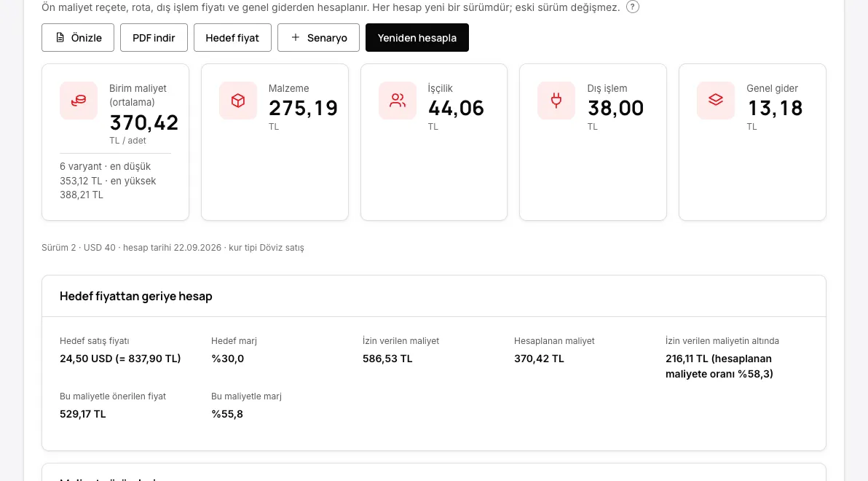Viewport: 868px width, 481px height.
Task: Select the 24,50 USD target price value
Action: coord(120,359)
